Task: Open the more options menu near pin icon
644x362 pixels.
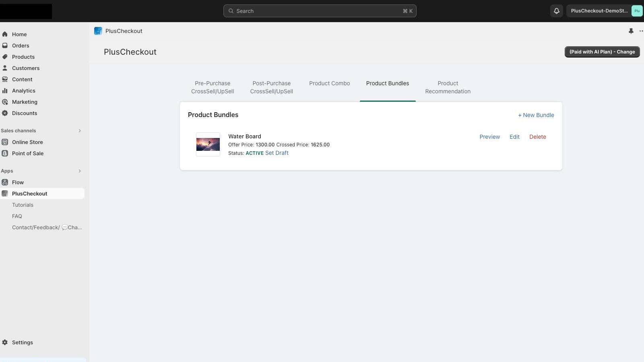Action: [x=641, y=31]
